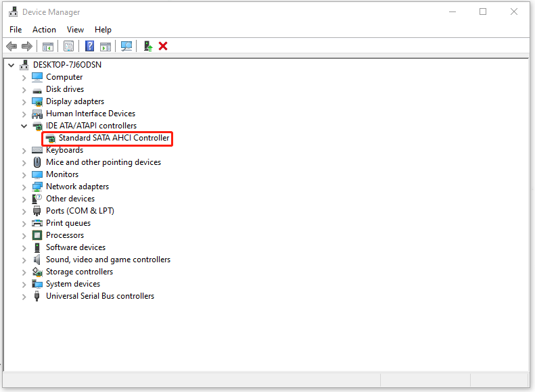
Task: Open the Properties toolbar icon
Action: (x=68, y=47)
